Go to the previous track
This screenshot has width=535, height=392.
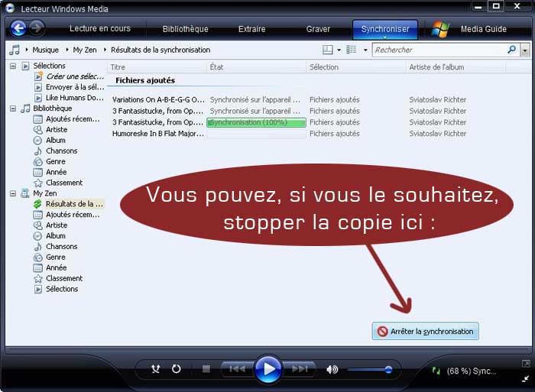coord(237,369)
